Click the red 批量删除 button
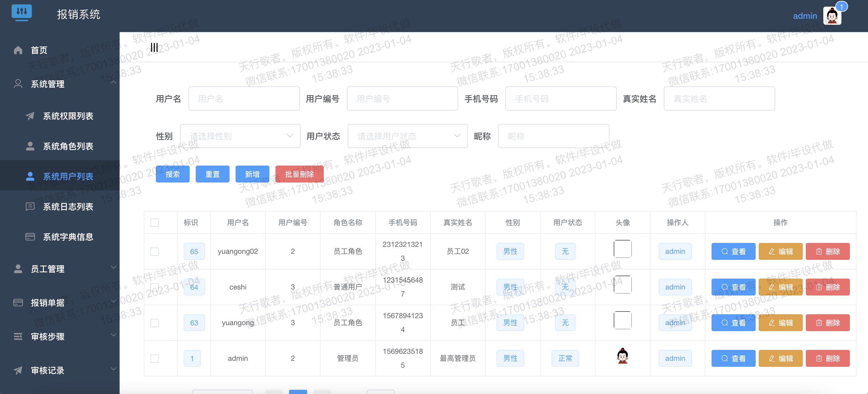Viewport: 868px width, 394px height. coord(299,174)
